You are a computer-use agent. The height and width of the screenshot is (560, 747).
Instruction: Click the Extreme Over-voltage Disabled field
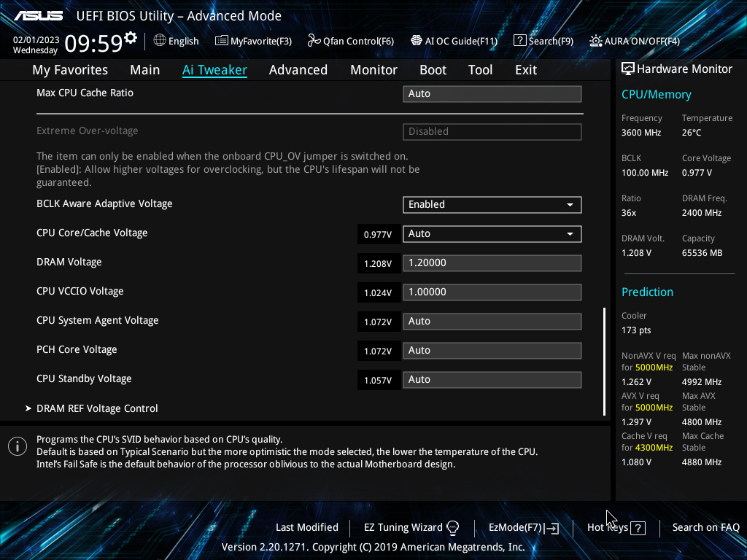pos(492,131)
